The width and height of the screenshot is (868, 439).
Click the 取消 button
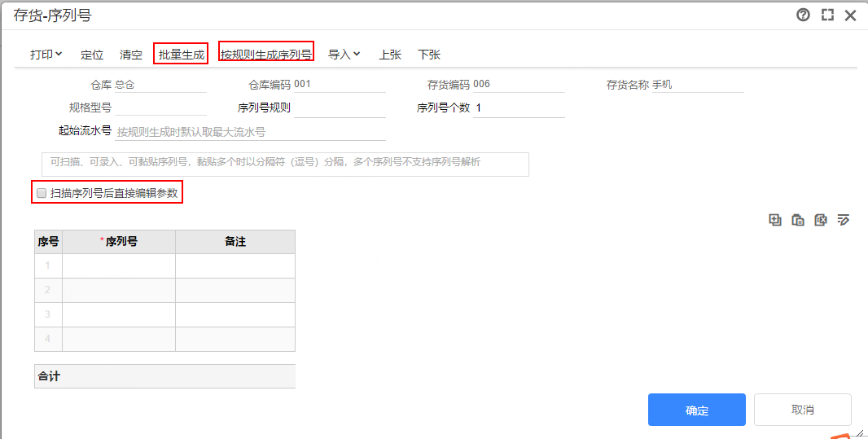[x=802, y=410]
